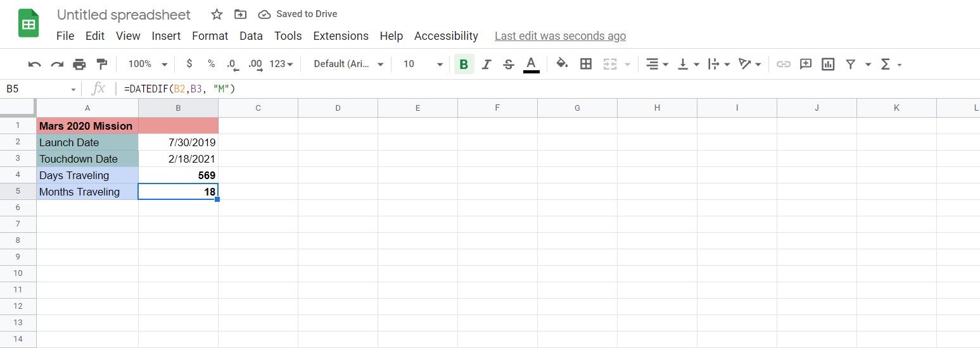Select the paint format roller

(101, 64)
